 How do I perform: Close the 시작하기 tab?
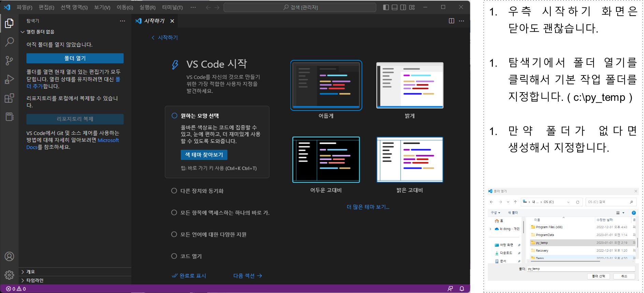click(172, 21)
